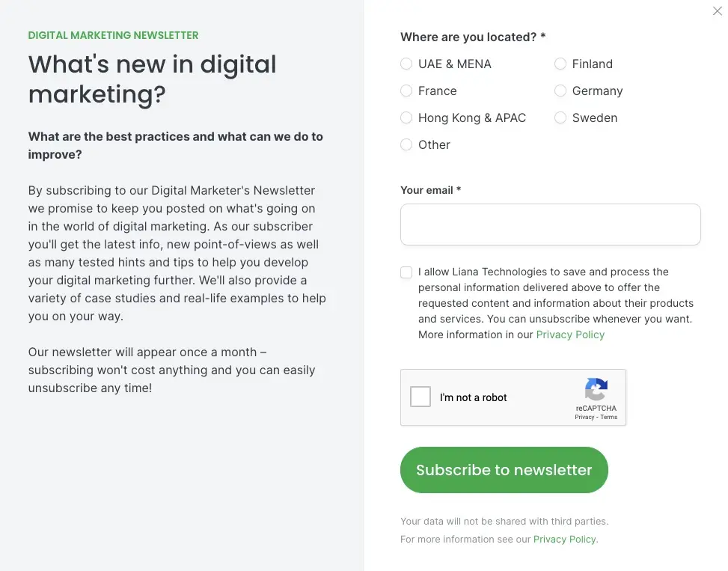Select Finland as your location
The image size is (728, 571).
coord(560,64)
